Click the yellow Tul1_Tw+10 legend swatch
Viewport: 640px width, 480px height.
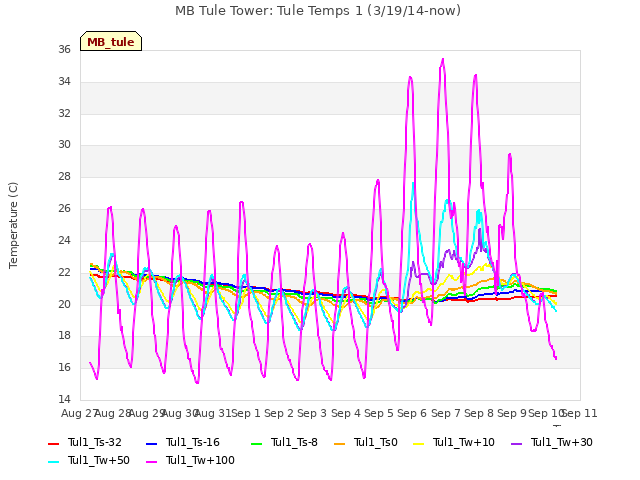[418, 444]
